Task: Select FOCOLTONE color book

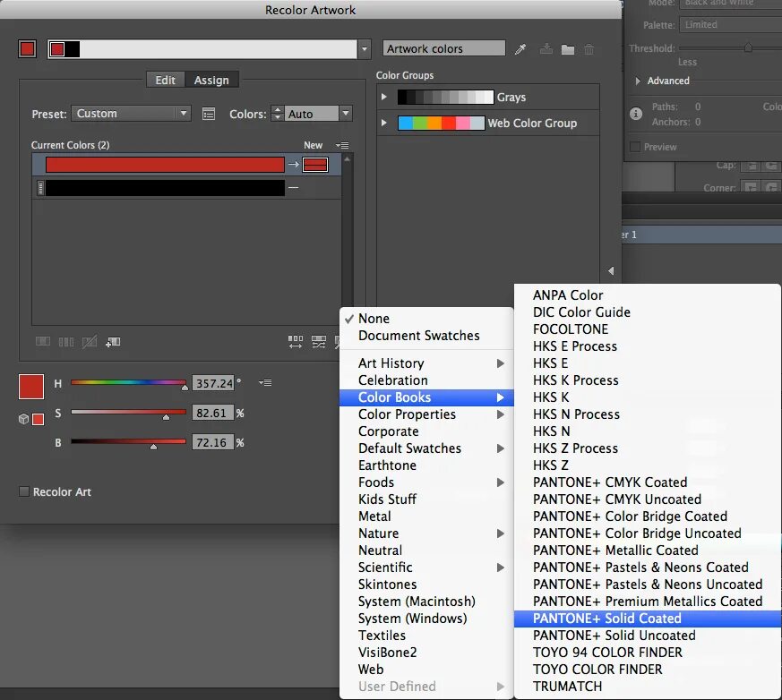Action: pyautogui.click(x=648, y=329)
